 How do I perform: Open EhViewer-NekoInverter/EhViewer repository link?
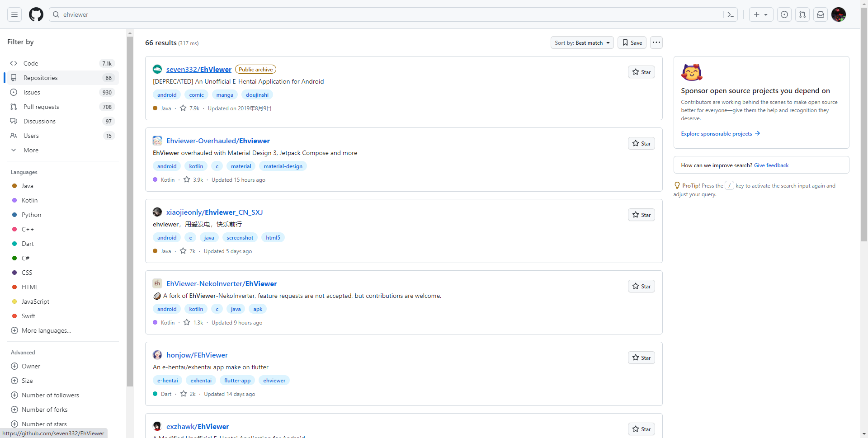pos(222,283)
